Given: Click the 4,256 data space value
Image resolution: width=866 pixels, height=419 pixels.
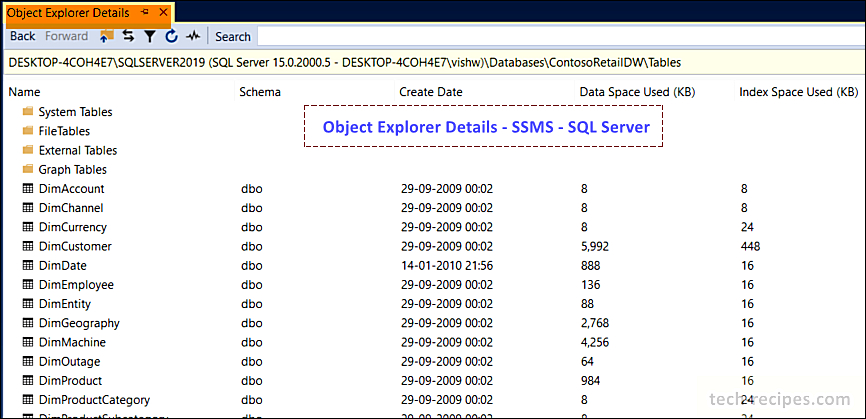Looking at the screenshot, I should coord(594,342).
